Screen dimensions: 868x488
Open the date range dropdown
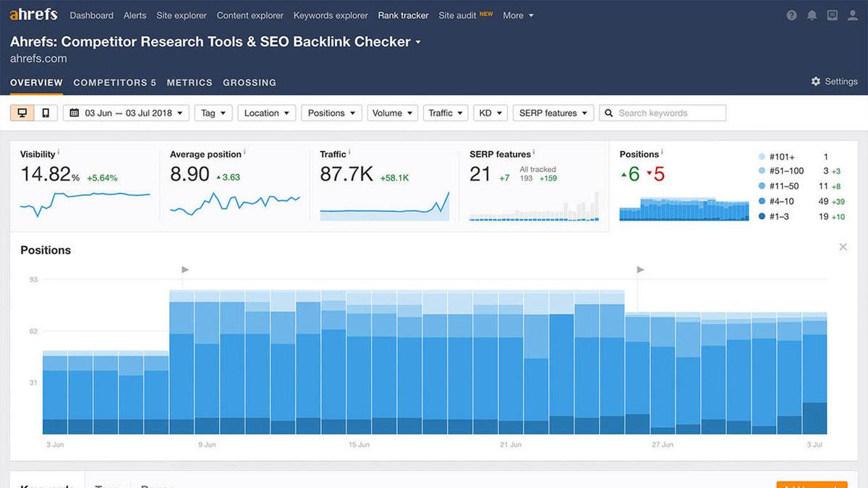(x=126, y=113)
